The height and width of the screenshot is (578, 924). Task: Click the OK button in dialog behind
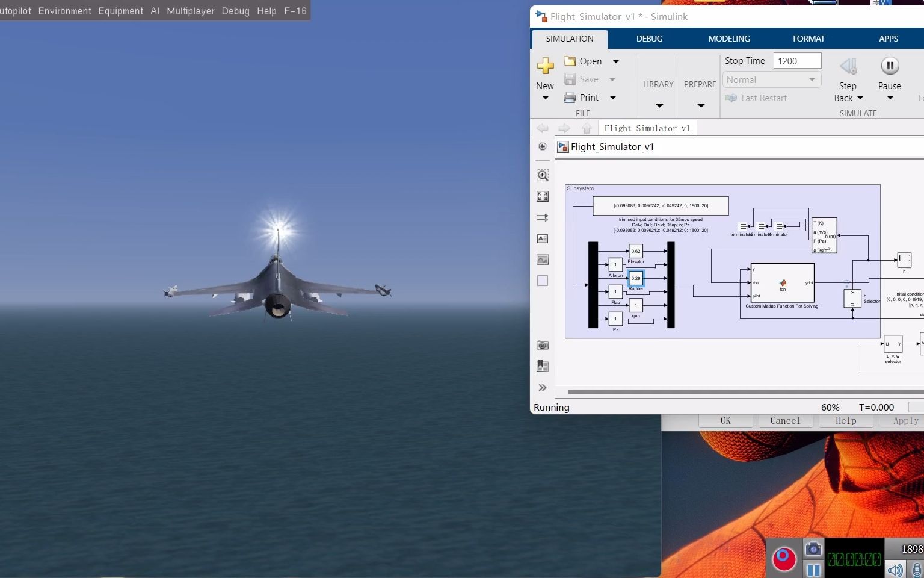tap(725, 421)
